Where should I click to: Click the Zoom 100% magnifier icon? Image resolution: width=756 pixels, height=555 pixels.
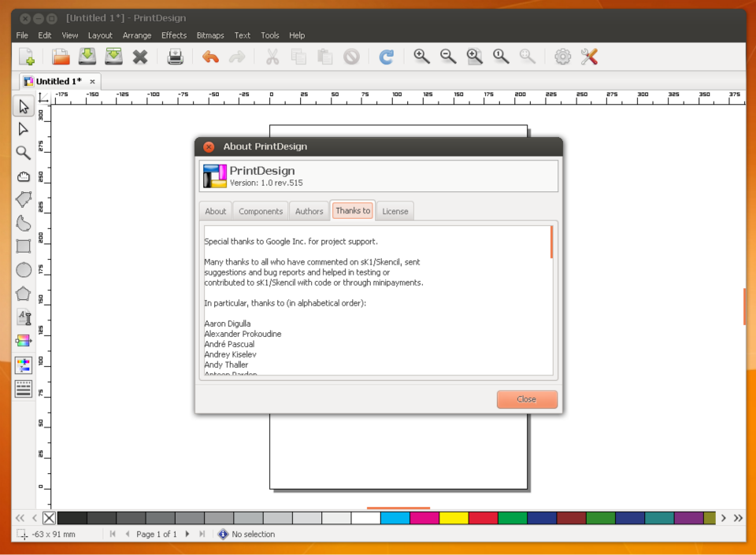(501, 57)
